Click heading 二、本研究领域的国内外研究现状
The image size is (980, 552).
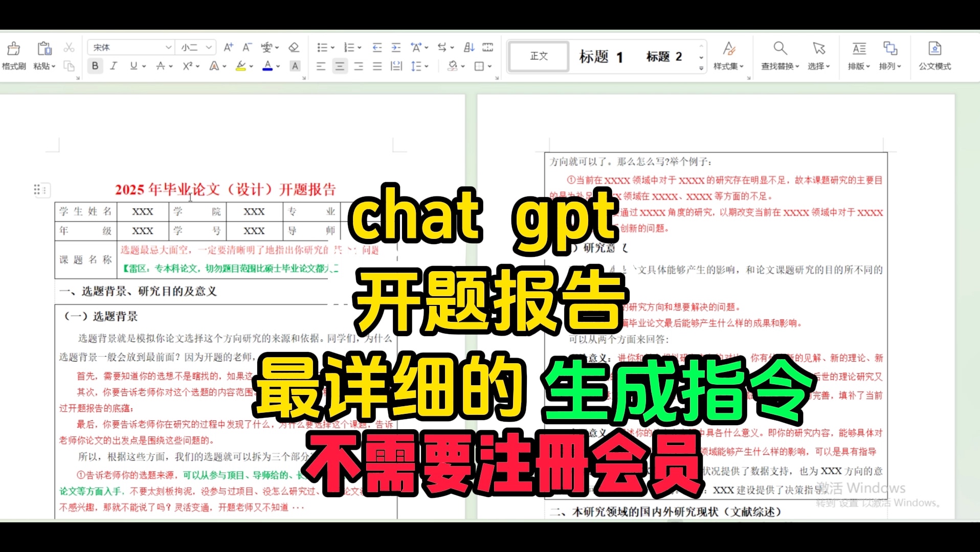coord(666,512)
